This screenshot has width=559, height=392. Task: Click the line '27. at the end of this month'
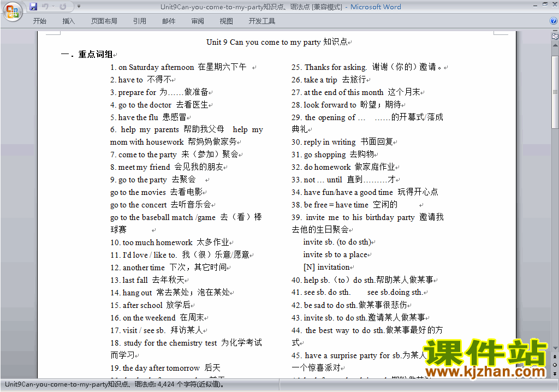(356, 92)
